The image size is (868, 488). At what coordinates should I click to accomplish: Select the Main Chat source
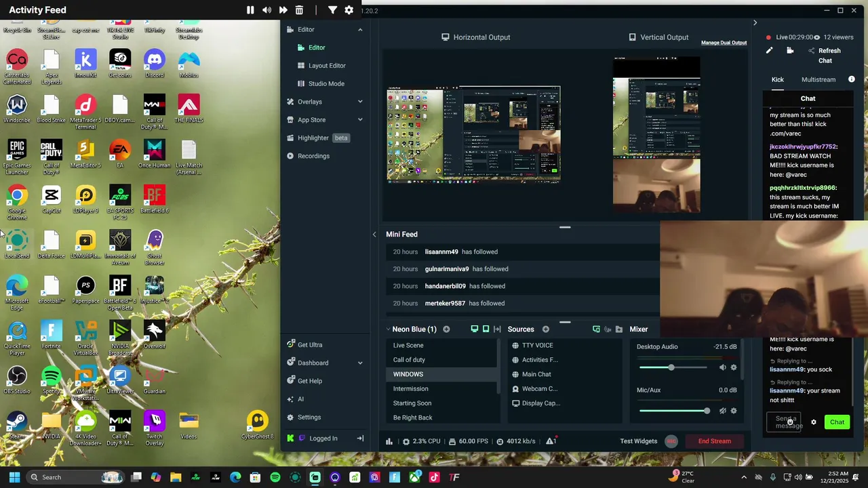pyautogui.click(x=566, y=374)
